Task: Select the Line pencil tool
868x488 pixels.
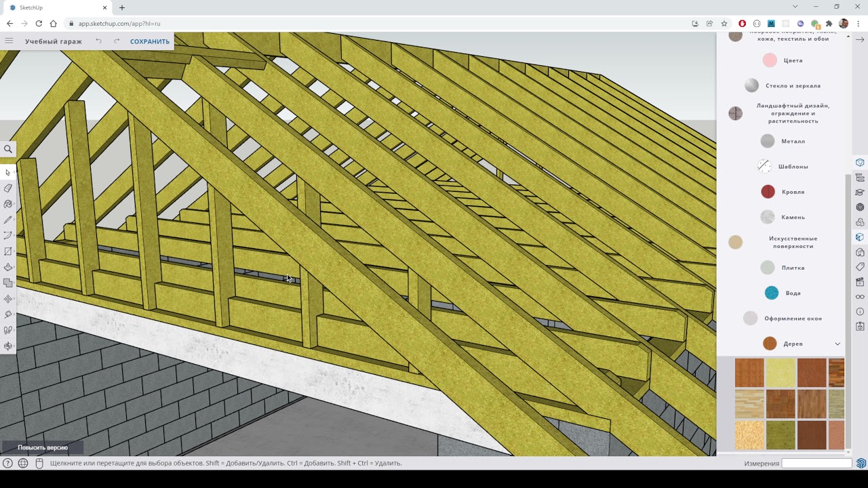Action: coord(8,220)
